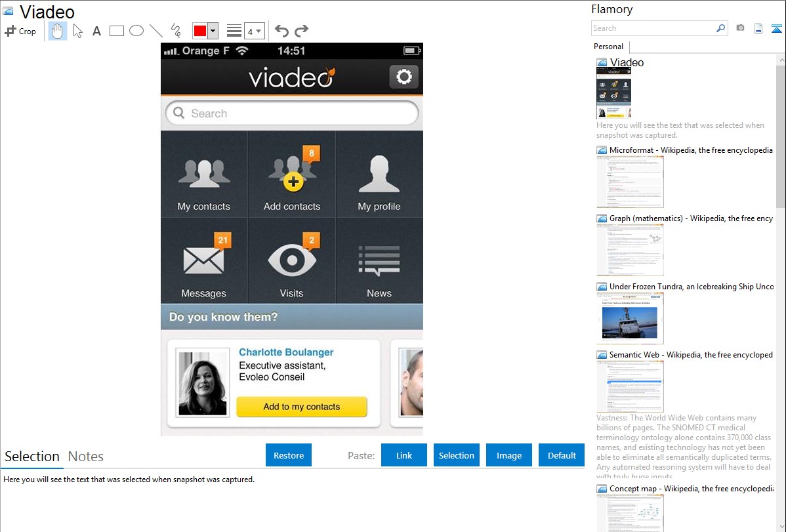Click the Restore button

(289, 455)
